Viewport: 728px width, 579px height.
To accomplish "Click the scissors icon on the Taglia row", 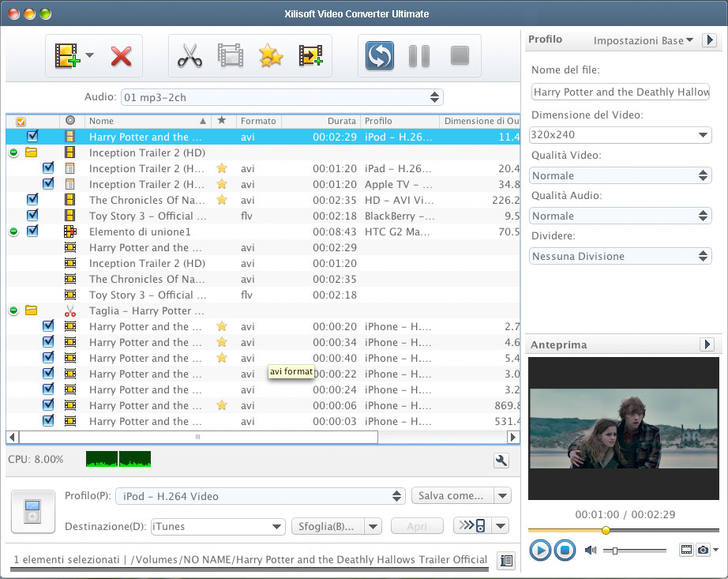I will (x=70, y=310).
